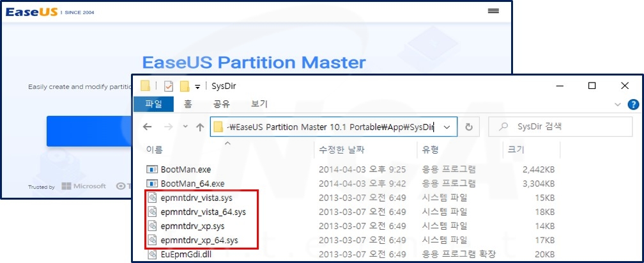Open the address bar history dropdown
Viewport: 644px width, 263px height.
coord(448,127)
